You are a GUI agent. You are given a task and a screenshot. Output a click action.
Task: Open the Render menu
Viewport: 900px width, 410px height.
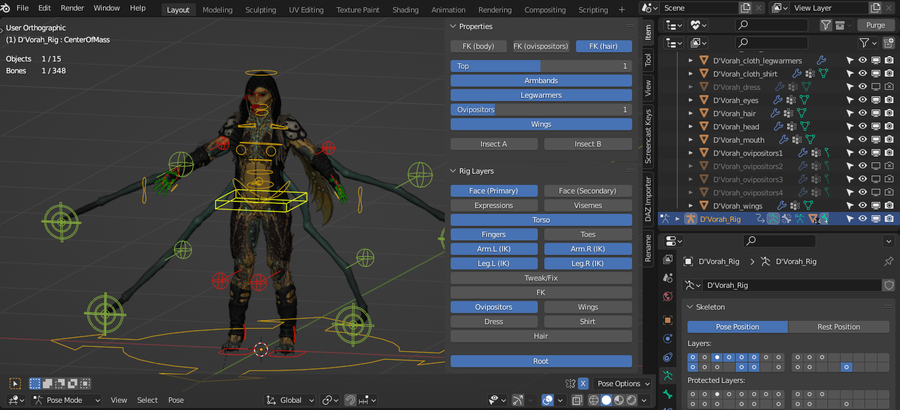(72, 9)
